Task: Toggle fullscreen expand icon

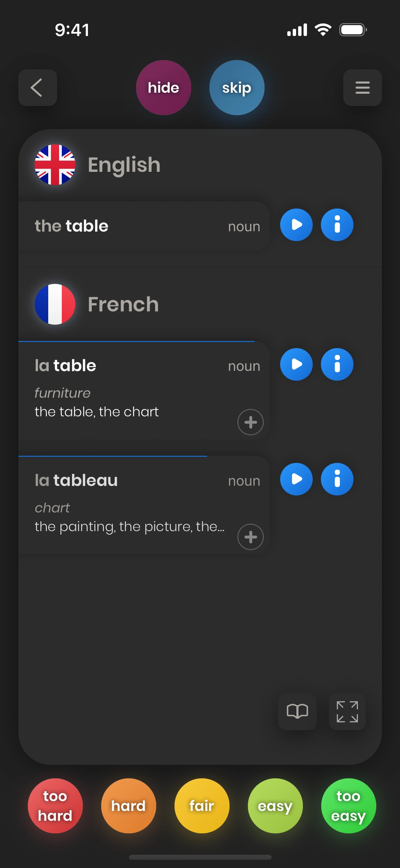Action: click(347, 711)
